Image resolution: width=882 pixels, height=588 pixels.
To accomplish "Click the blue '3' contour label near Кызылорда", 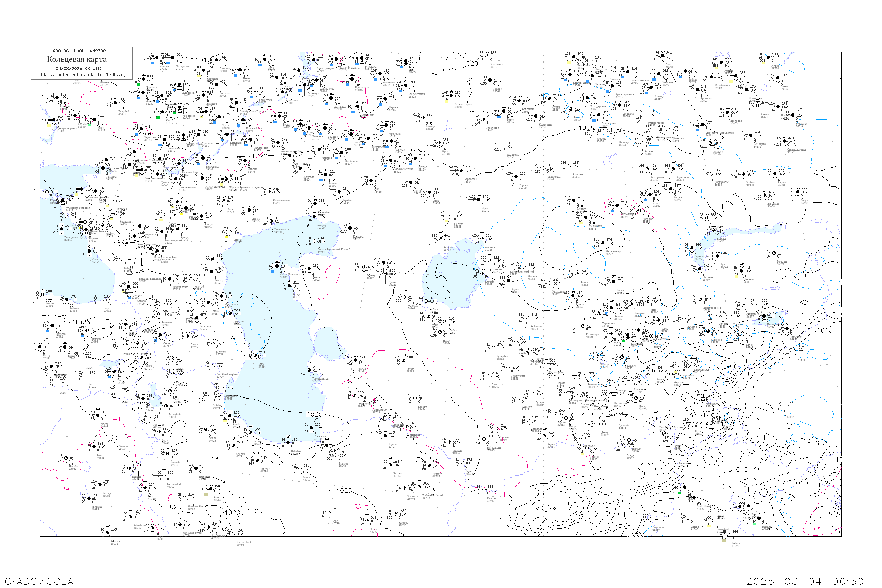I will pos(552,308).
